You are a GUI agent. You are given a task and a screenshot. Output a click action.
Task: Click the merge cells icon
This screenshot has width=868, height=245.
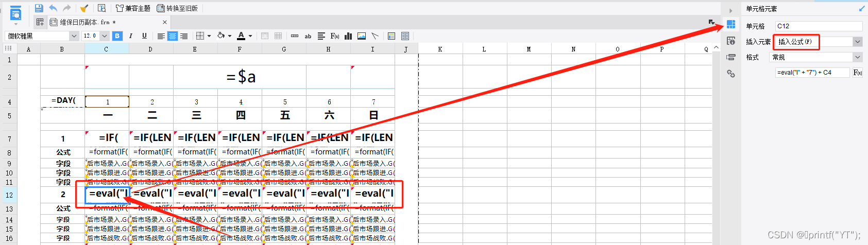[x=265, y=36]
